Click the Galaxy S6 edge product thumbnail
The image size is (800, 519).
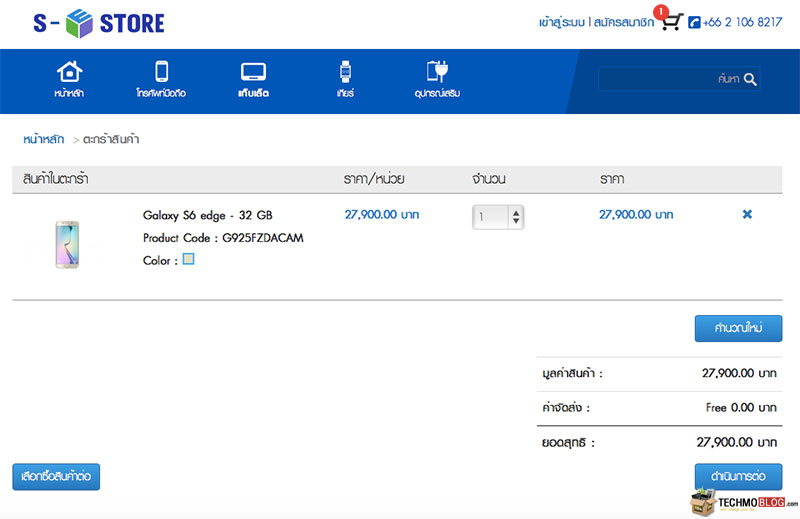pyautogui.click(x=67, y=244)
